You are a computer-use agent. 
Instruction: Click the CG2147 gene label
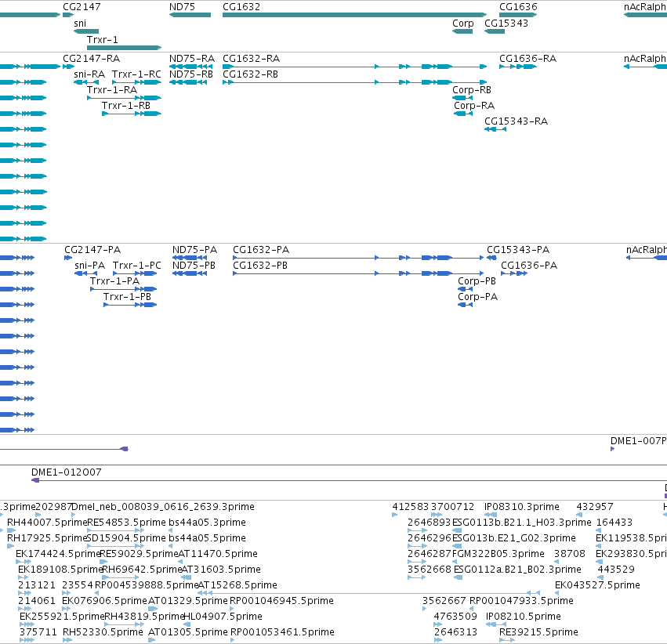(82, 7)
